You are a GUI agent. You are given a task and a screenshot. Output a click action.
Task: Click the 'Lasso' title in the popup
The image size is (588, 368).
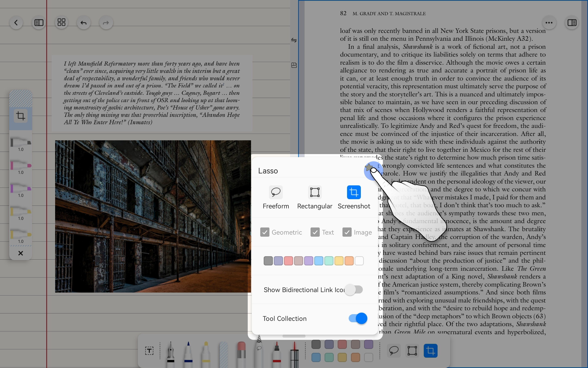tap(268, 171)
